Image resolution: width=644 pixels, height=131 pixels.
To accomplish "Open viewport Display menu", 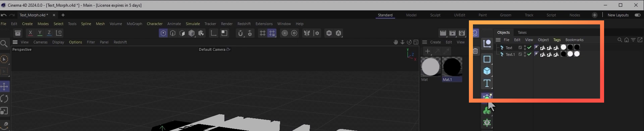I will click(x=58, y=42).
